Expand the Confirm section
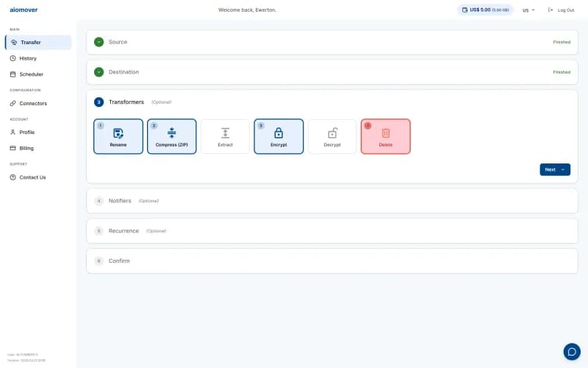 332,261
